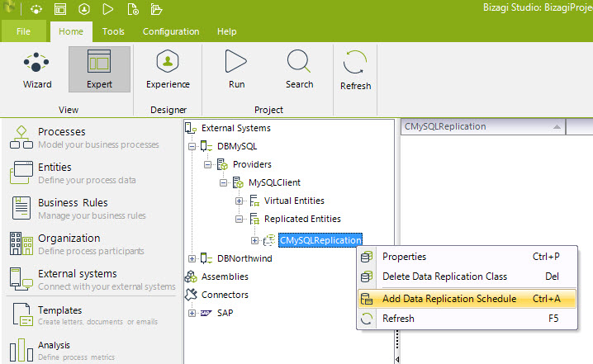Select the Virtual Entities label
Image resolution: width=593 pixels, height=364 pixels.
point(294,201)
